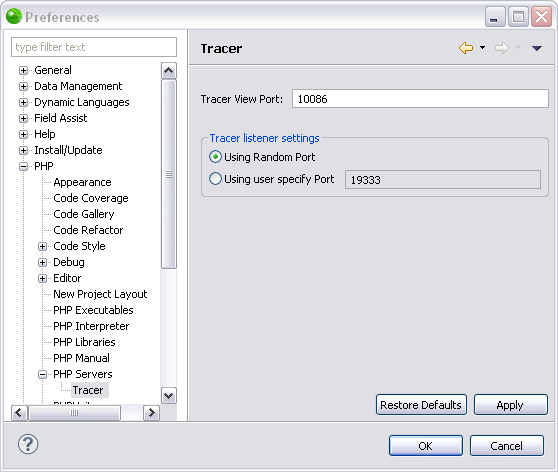Click the back navigation arrow icon
Image resolution: width=558 pixels, height=472 pixels.
(x=466, y=48)
